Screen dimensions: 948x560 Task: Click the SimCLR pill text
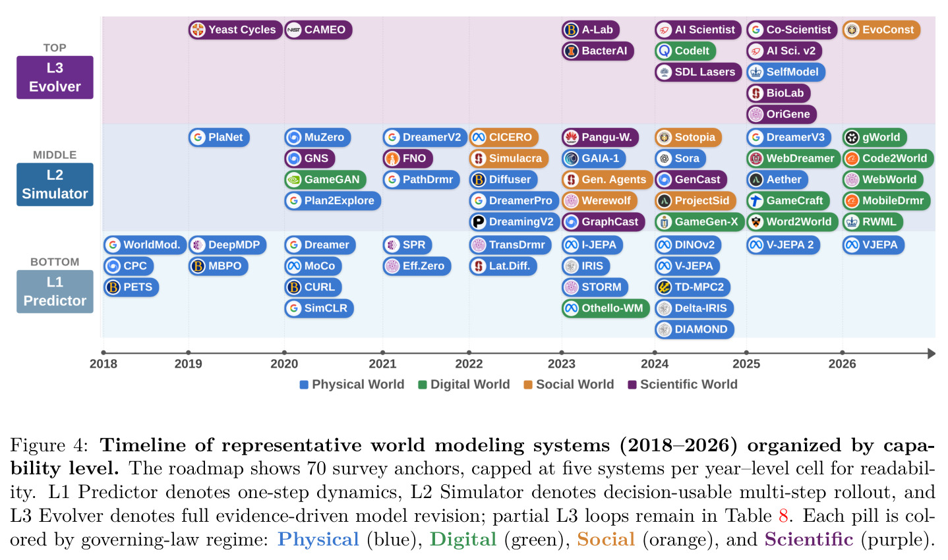click(326, 308)
